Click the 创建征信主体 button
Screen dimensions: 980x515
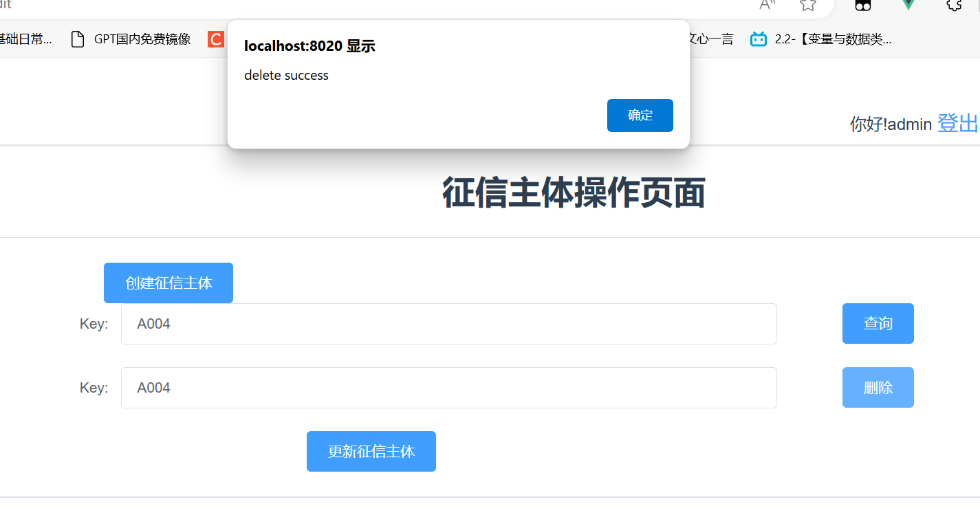[x=168, y=283]
